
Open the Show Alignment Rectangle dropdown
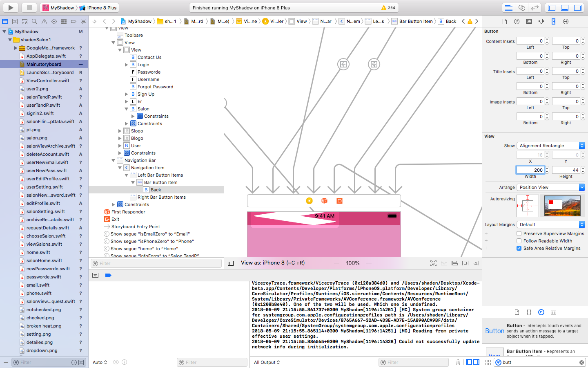point(551,146)
